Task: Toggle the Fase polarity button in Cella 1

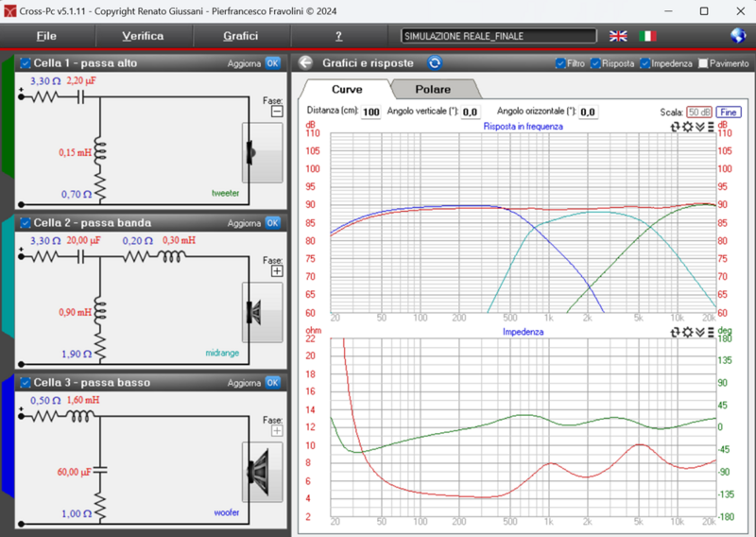Action: 277,111
